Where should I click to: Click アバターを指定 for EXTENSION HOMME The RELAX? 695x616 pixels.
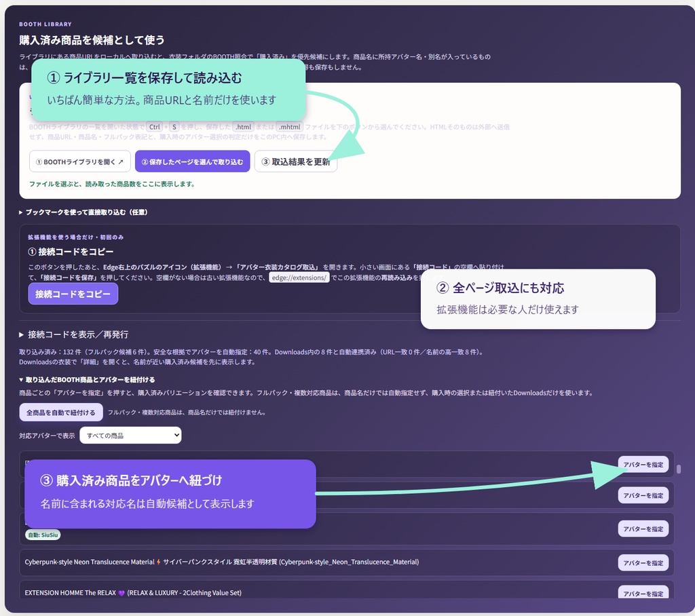(643, 594)
